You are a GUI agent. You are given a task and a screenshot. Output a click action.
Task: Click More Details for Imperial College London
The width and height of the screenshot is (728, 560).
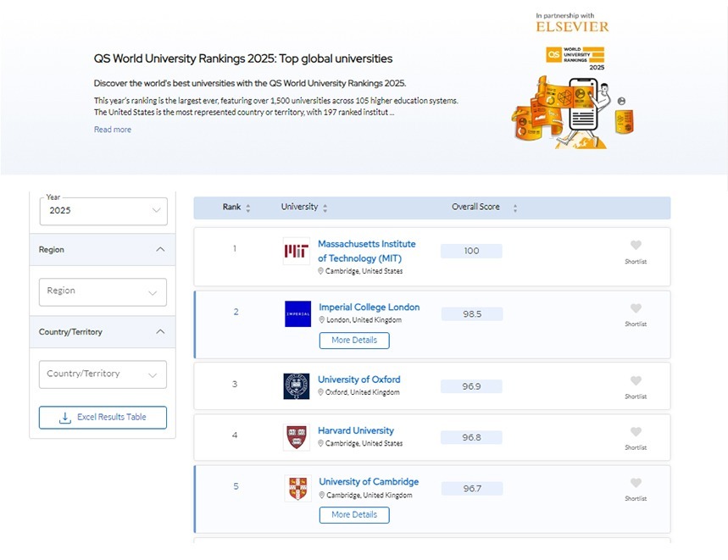(x=354, y=341)
